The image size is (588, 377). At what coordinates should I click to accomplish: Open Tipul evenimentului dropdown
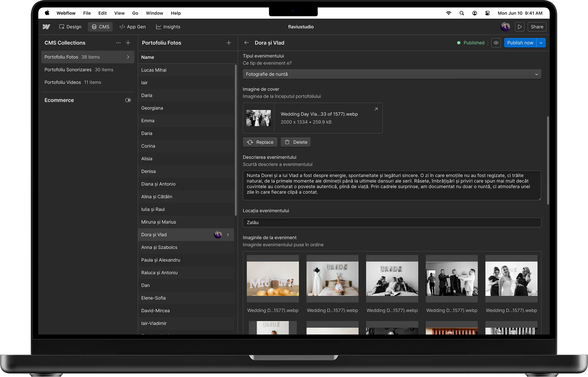tap(392, 74)
